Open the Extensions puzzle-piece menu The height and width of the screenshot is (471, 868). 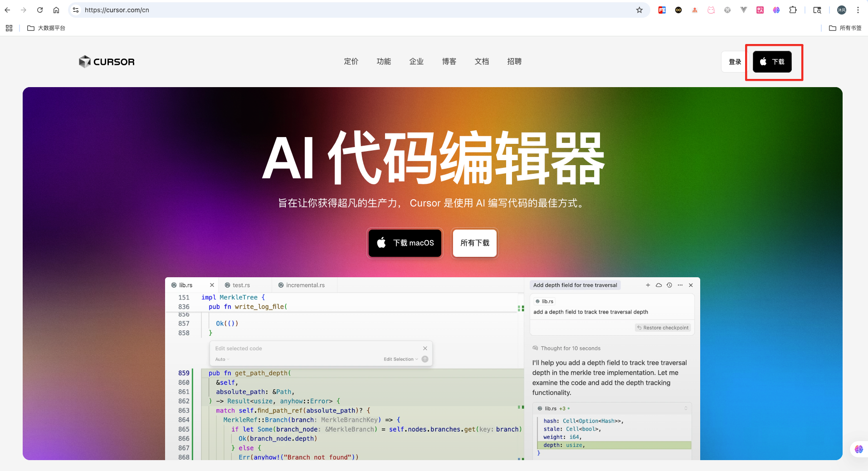793,10
